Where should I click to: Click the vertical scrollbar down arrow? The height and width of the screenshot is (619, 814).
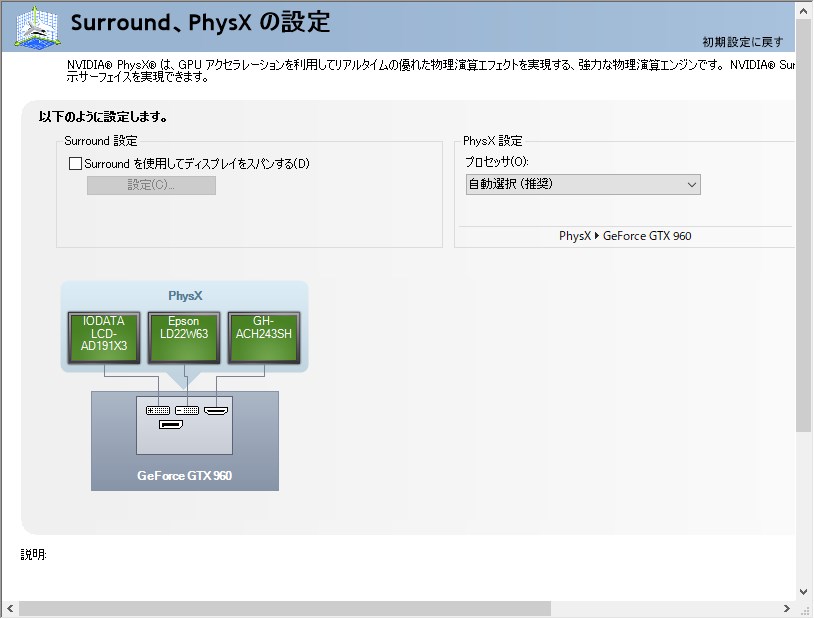pyautogui.click(x=804, y=591)
